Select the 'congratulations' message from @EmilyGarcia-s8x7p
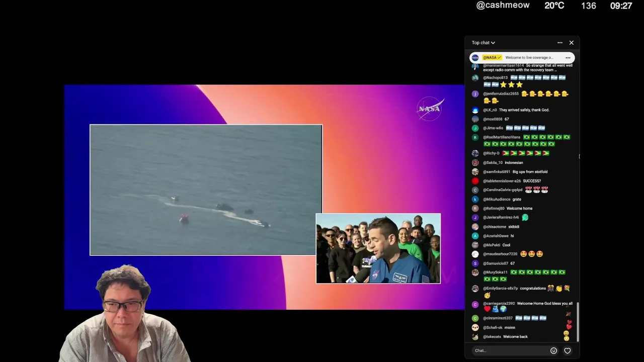This screenshot has width=644, height=362. click(533, 289)
